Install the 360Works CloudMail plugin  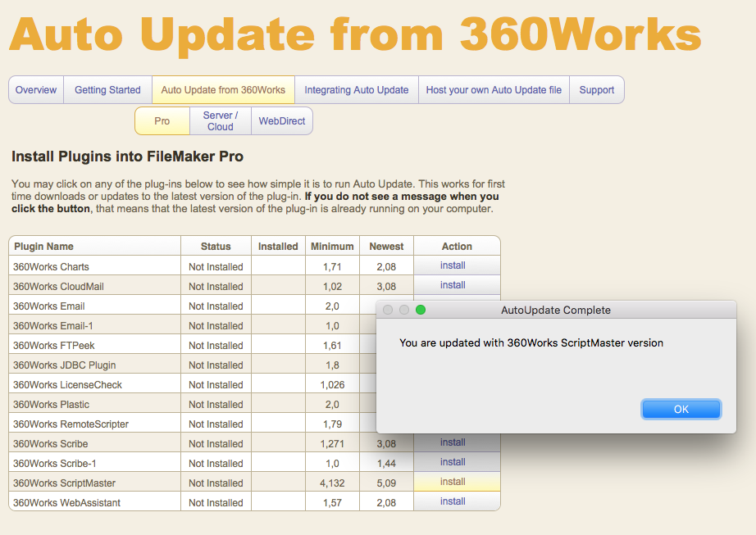(x=453, y=285)
